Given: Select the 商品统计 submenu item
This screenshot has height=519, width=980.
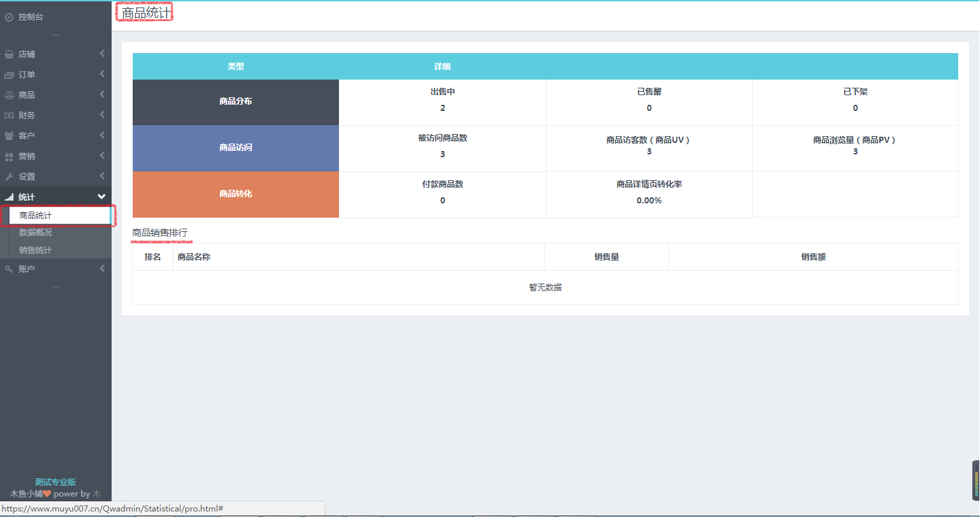Looking at the screenshot, I should pos(35,216).
